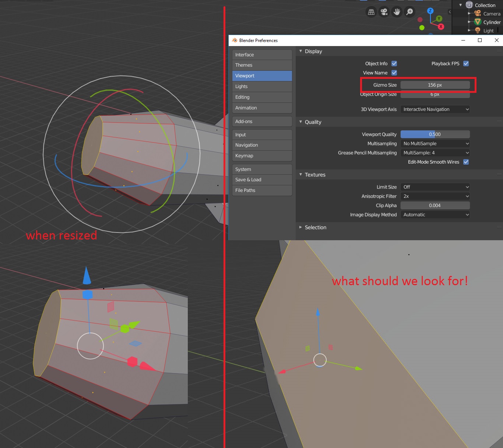
Task: Click the blue Z axis gizmo ball
Action: 430,11
